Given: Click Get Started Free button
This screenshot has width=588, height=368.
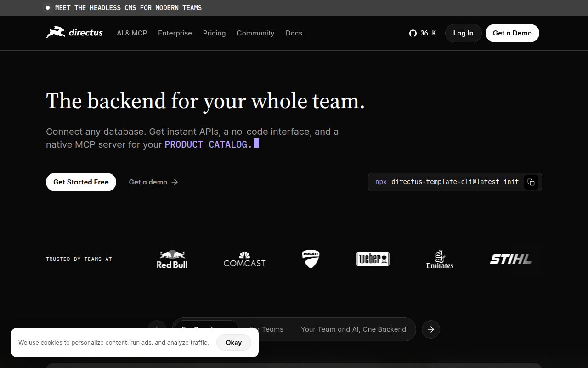Looking at the screenshot, I should coord(81,182).
